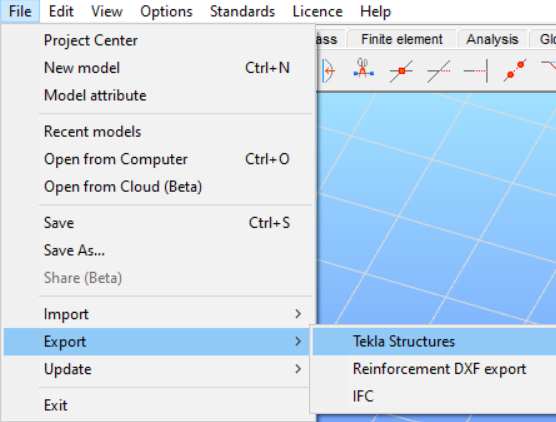Select the mirror arrow tool icon

click(328, 71)
